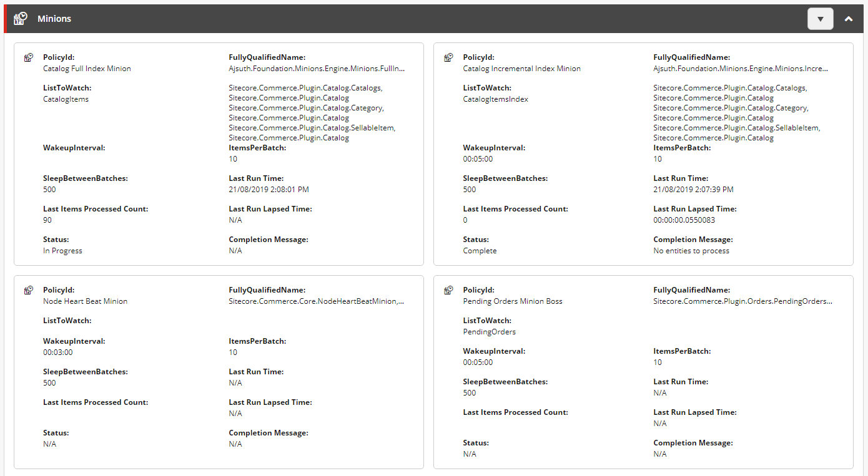Select the Minions panel title
This screenshot has height=476, width=868.
tap(54, 19)
